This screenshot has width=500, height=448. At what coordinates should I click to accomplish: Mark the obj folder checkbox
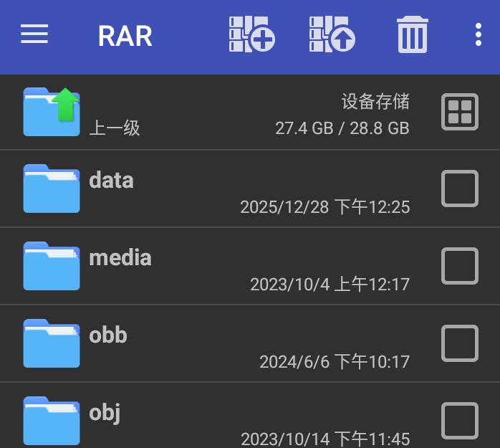click(459, 421)
